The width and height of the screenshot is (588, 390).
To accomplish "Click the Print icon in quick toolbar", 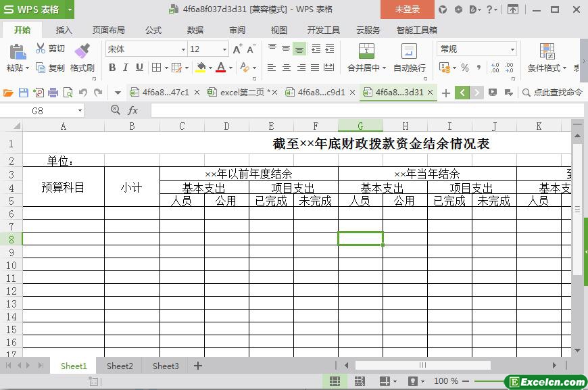I will point(53,93).
